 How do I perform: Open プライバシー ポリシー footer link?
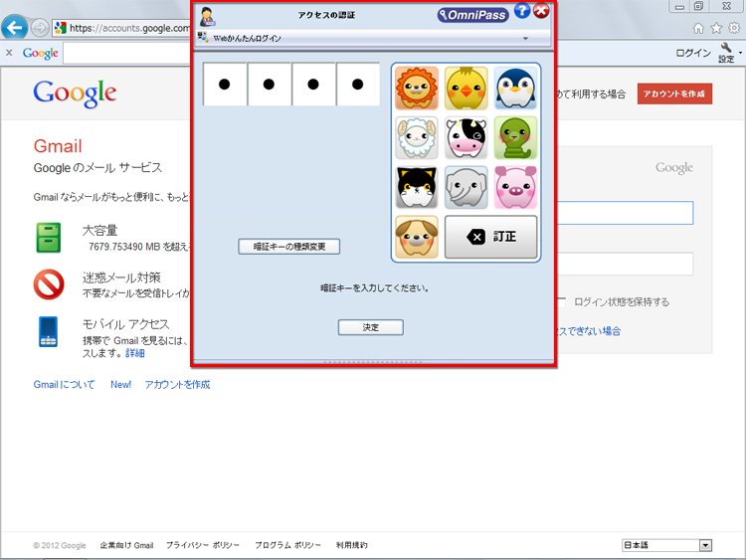click(x=203, y=545)
